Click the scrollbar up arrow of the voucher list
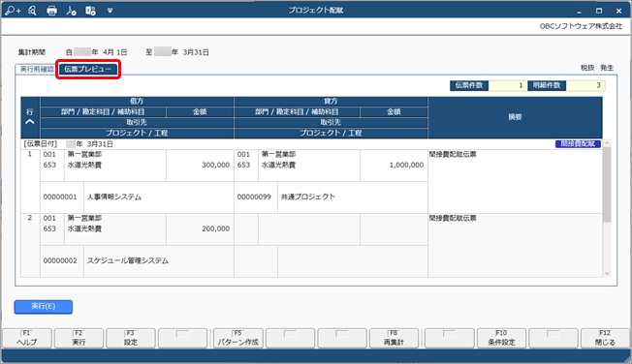Viewport: 632px width, 364px height. 607,143
